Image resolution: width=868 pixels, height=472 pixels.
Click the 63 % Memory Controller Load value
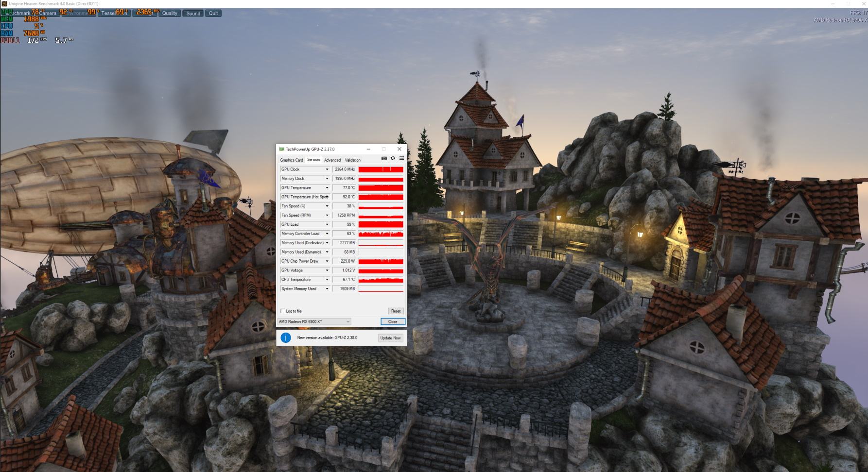345,234
